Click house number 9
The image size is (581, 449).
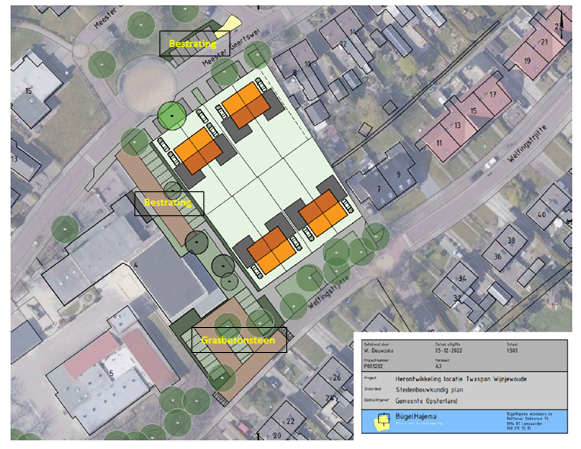tap(398, 174)
